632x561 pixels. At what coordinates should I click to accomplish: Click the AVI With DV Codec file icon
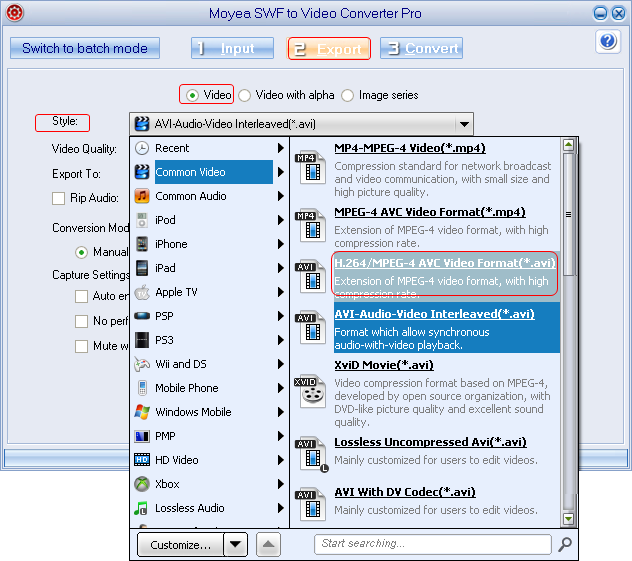point(310,504)
